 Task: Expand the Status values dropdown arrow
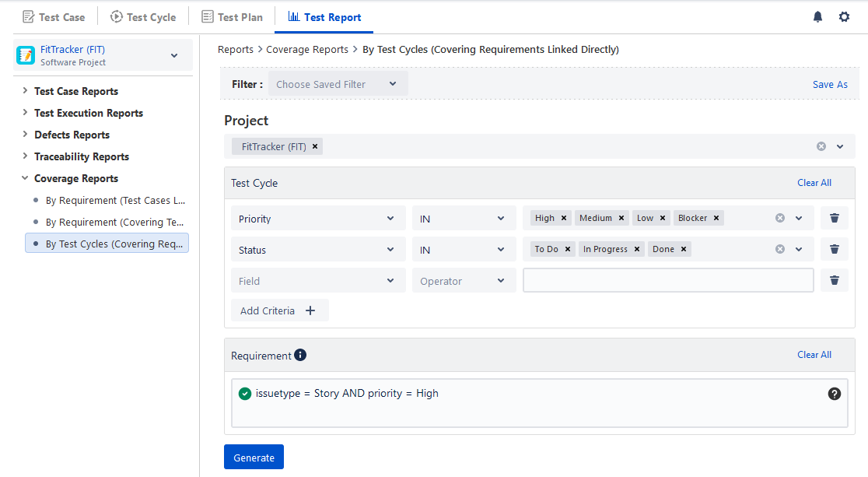[799, 249]
